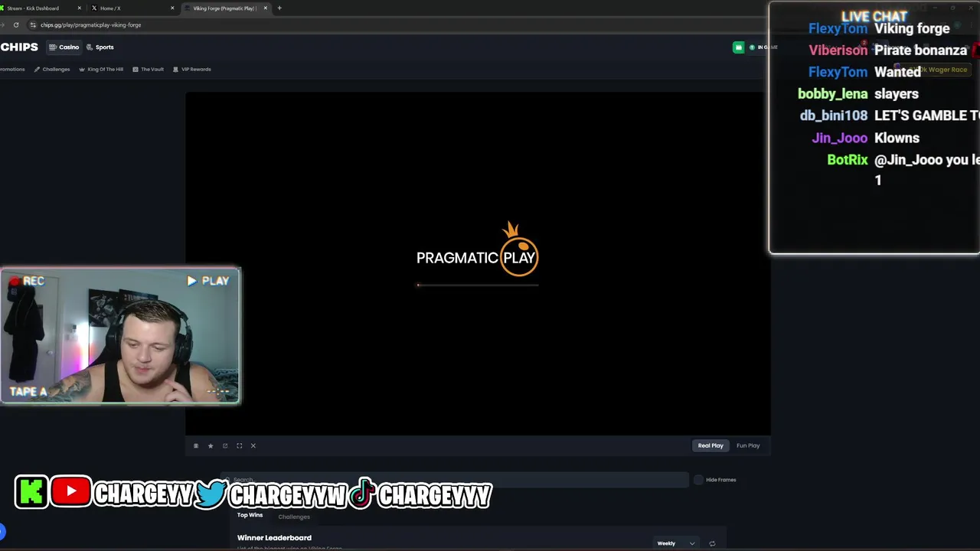The height and width of the screenshot is (551, 980).
Task: Enter fullscreen for the game frame
Action: (x=239, y=445)
